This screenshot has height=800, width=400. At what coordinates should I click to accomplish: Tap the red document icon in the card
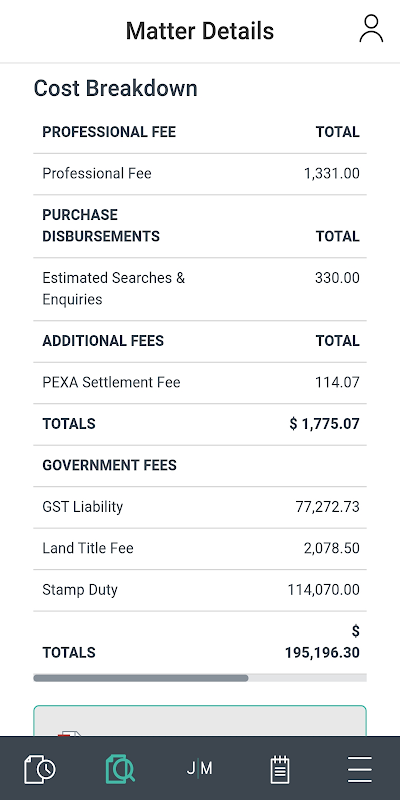click(70, 733)
